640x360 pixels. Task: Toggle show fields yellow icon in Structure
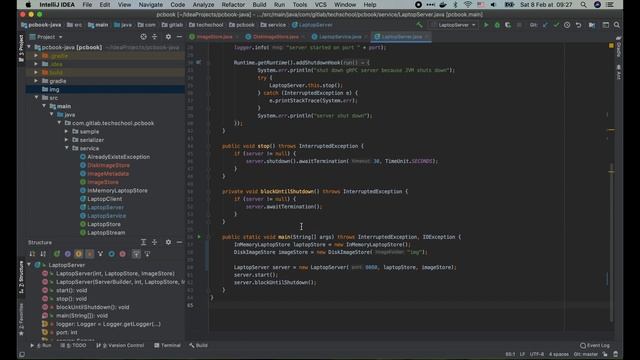(78, 254)
